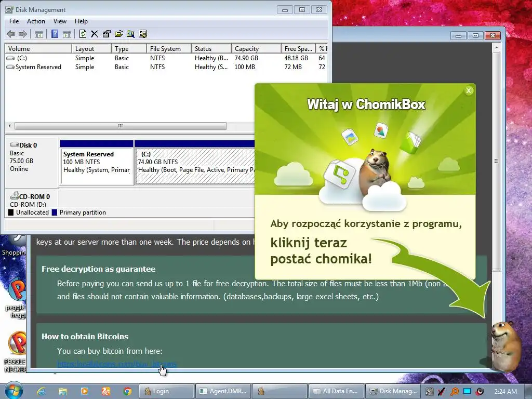532x399 pixels.
Task: Sort by the Status column header
Action: [211, 48]
